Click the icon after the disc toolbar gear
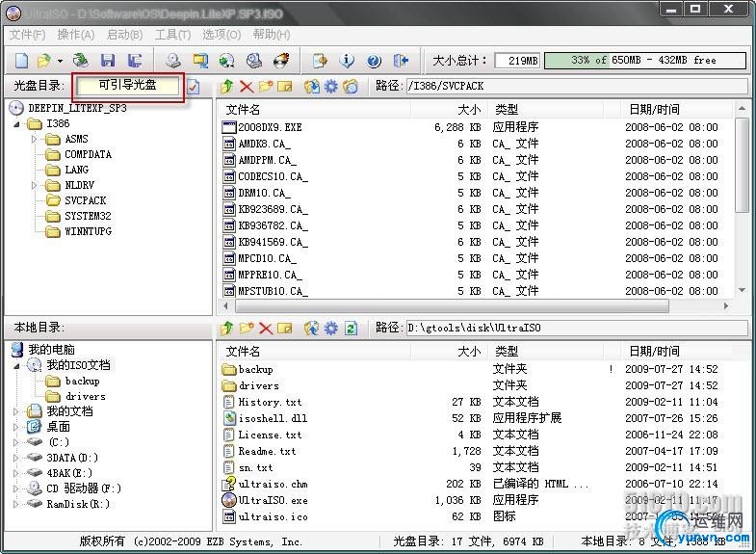756x554 pixels. (x=351, y=87)
